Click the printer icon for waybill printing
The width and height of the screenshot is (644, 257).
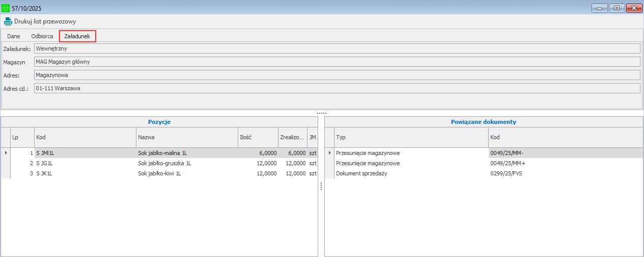pos(8,21)
